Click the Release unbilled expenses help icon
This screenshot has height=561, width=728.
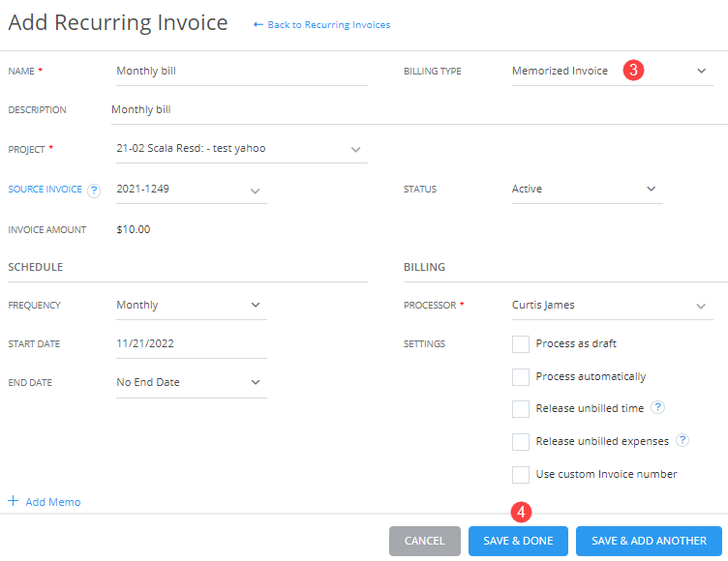(682, 440)
